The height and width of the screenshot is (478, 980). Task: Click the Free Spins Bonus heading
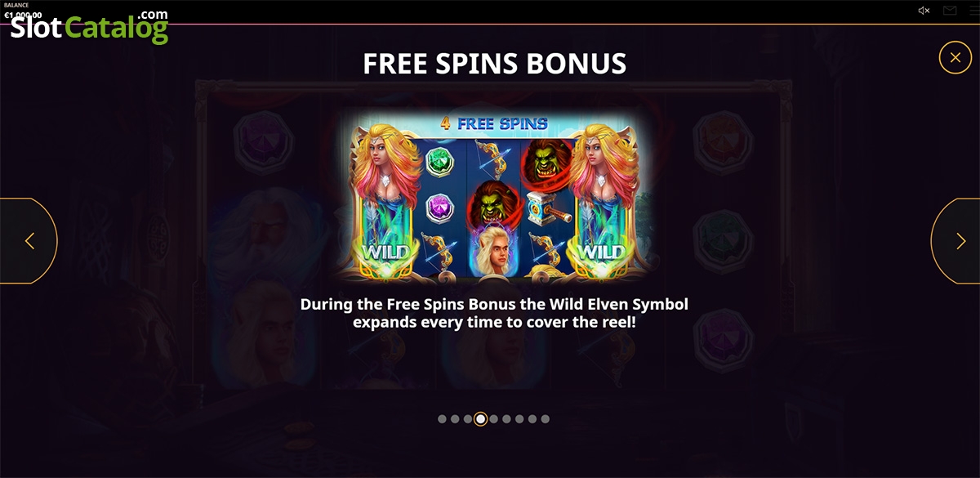tap(494, 64)
